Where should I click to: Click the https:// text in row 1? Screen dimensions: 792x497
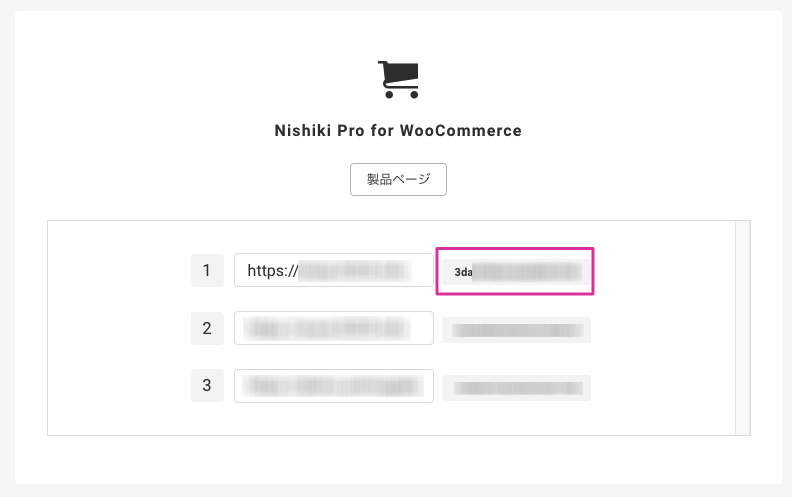273,271
